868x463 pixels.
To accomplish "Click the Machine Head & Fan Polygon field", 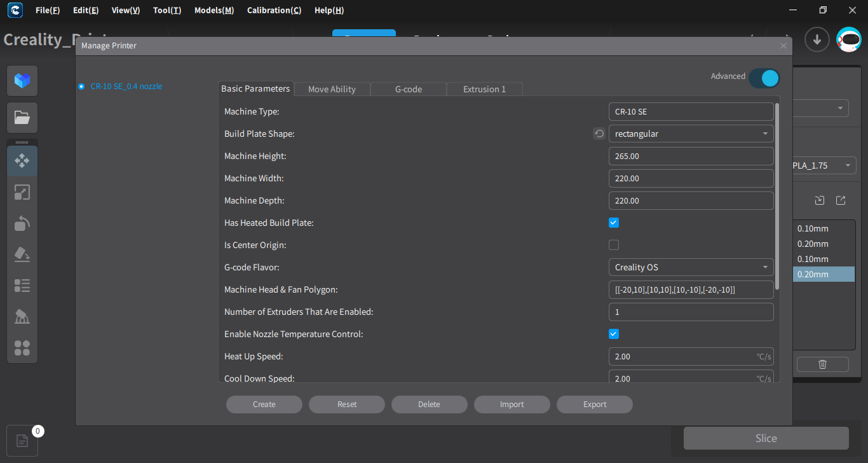I will pyautogui.click(x=691, y=289).
